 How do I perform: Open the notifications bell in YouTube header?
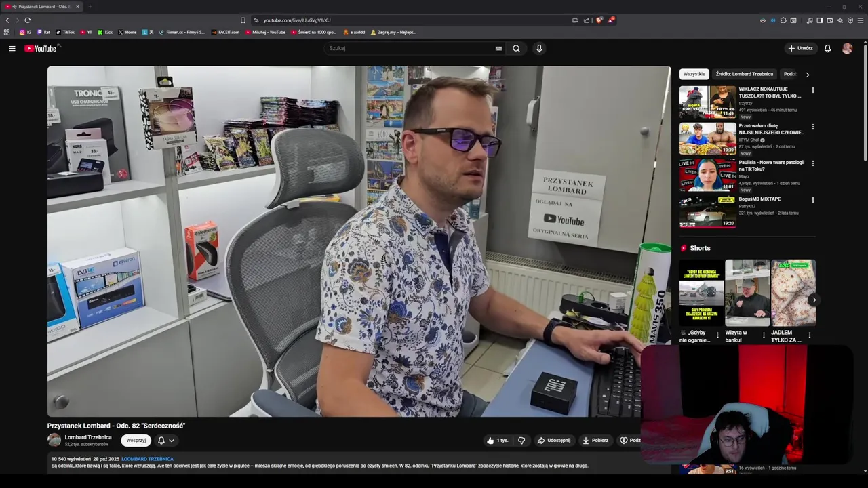(827, 48)
